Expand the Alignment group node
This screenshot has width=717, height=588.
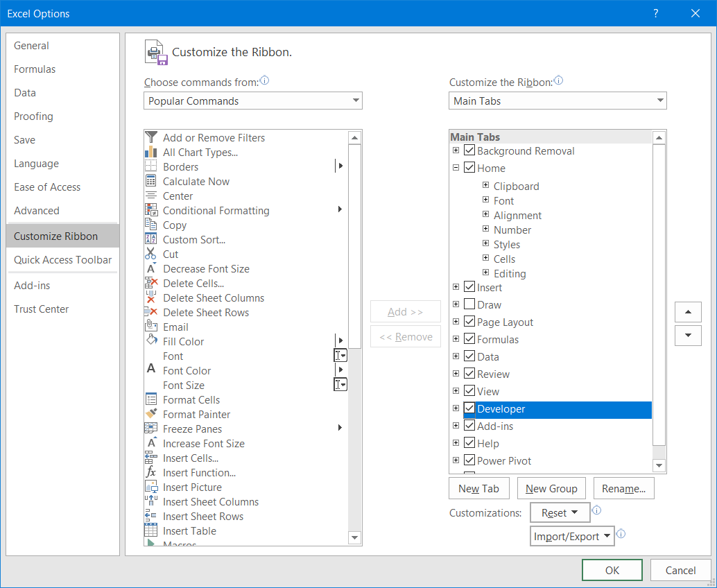485,214
